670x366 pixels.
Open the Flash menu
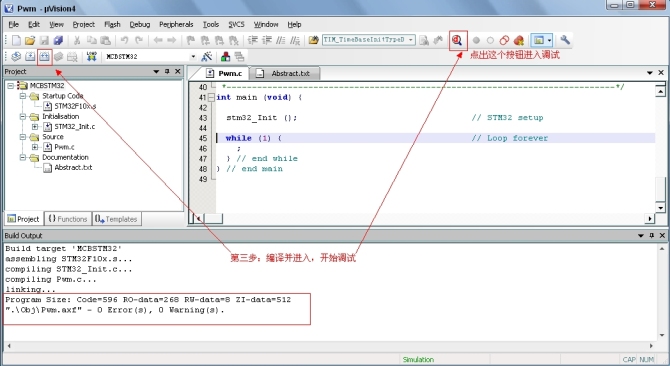click(112, 24)
